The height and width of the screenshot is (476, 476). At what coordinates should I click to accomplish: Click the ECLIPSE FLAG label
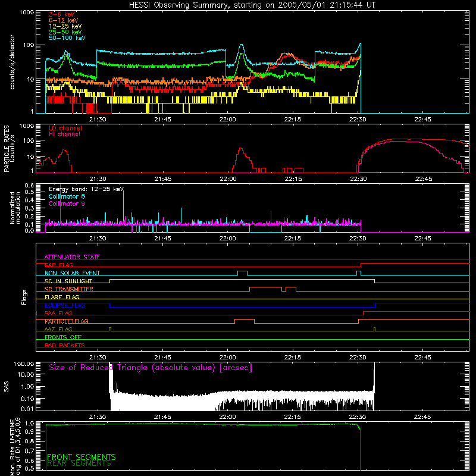click(65, 305)
